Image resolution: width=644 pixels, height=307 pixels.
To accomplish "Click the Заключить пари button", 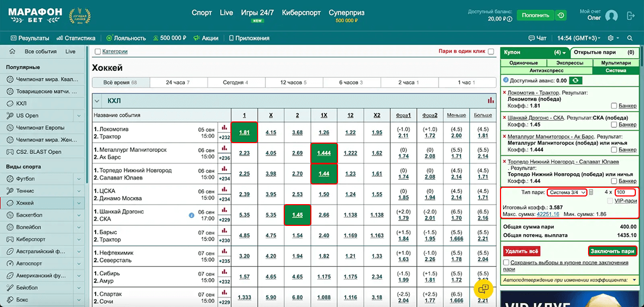I will pos(612,250).
